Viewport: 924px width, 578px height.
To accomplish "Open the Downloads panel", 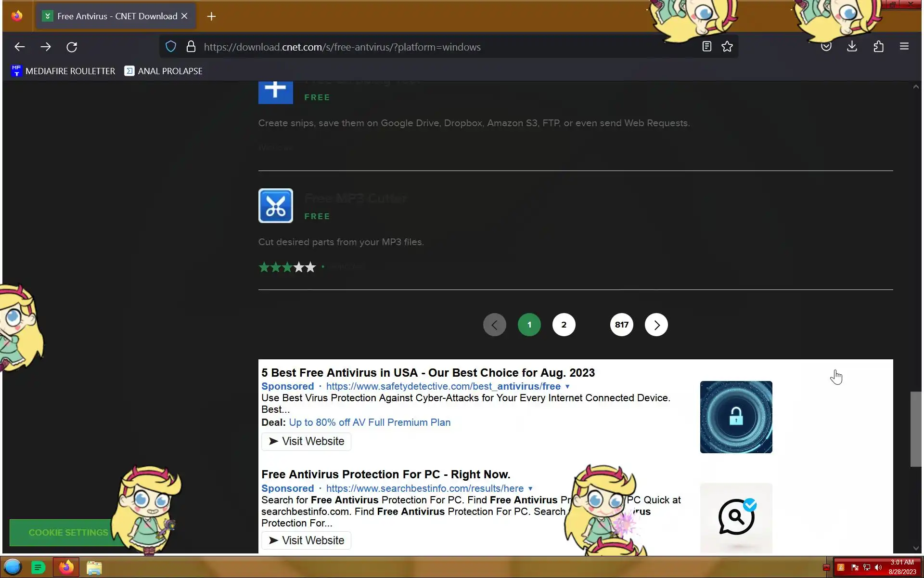I will [852, 47].
